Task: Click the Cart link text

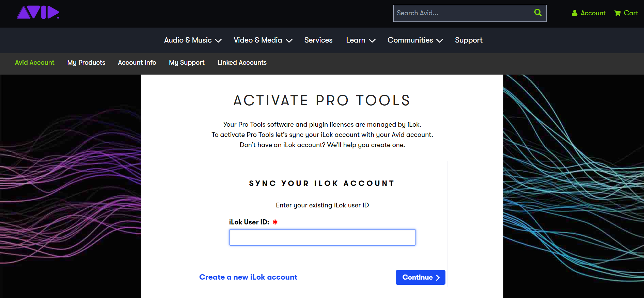Action: 631,13
